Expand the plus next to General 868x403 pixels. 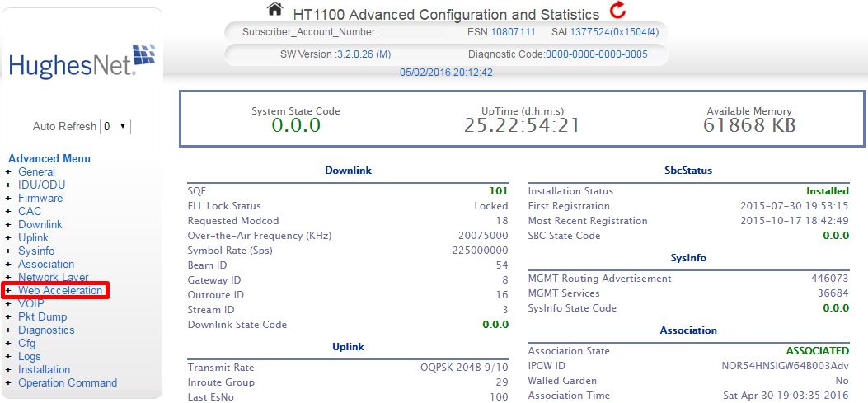[8, 172]
